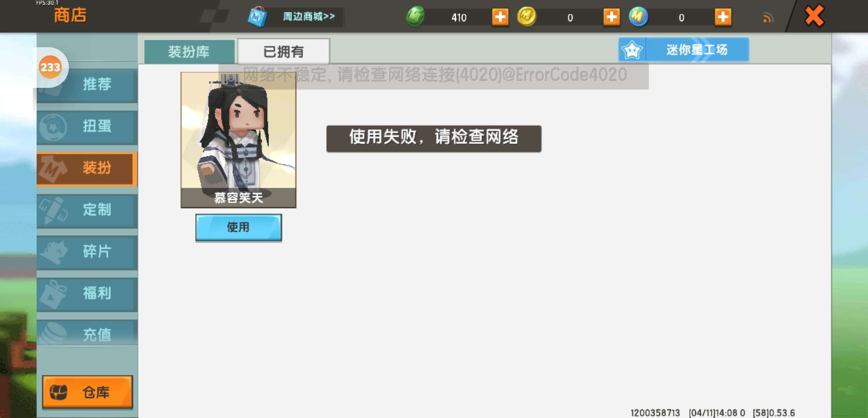
Task: Select the 慕容笑天 skin thumbnail
Action: pyautogui.click(x=238, y=139)
